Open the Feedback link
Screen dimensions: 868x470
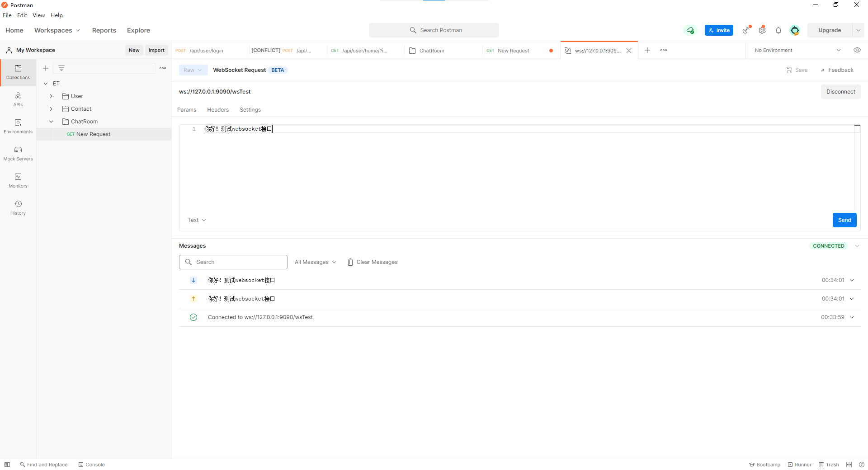click(837, 70)
